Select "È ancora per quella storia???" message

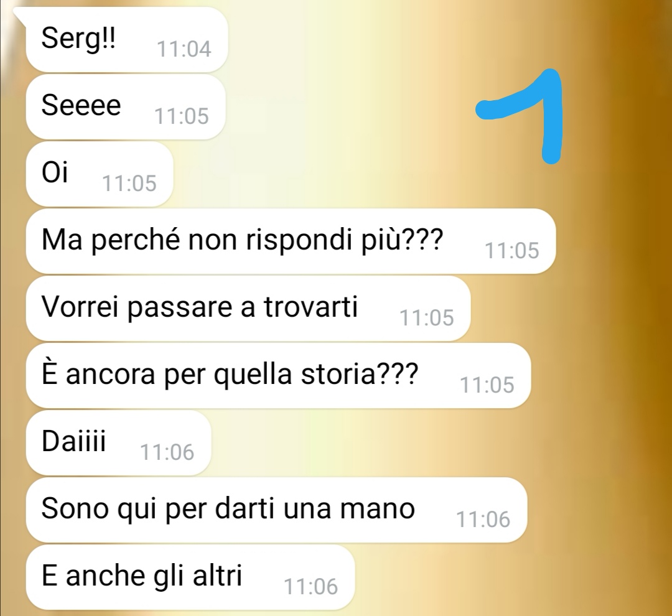click(x=278, y=376)
